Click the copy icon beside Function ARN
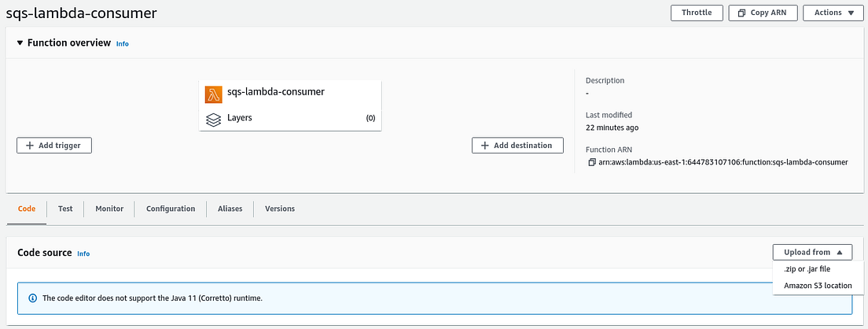 (x=591, y=162)
